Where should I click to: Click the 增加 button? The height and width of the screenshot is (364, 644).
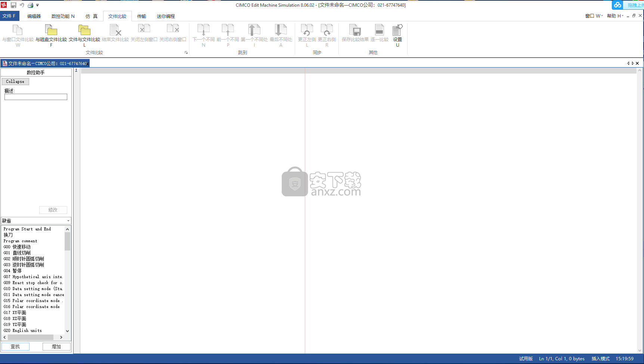[56, 347]
